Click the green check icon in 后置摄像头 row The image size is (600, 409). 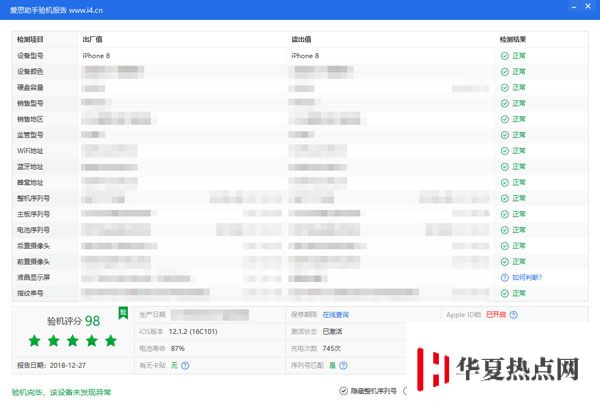coord(505,246)
